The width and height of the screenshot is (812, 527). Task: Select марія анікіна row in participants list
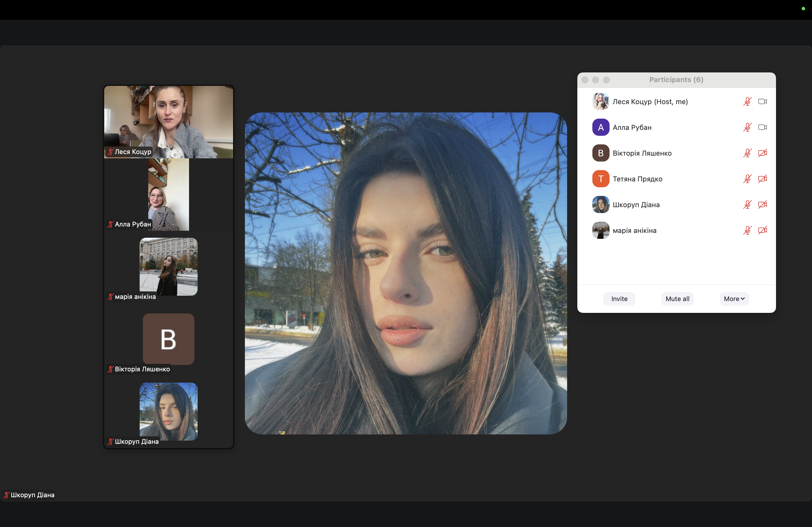676,230
